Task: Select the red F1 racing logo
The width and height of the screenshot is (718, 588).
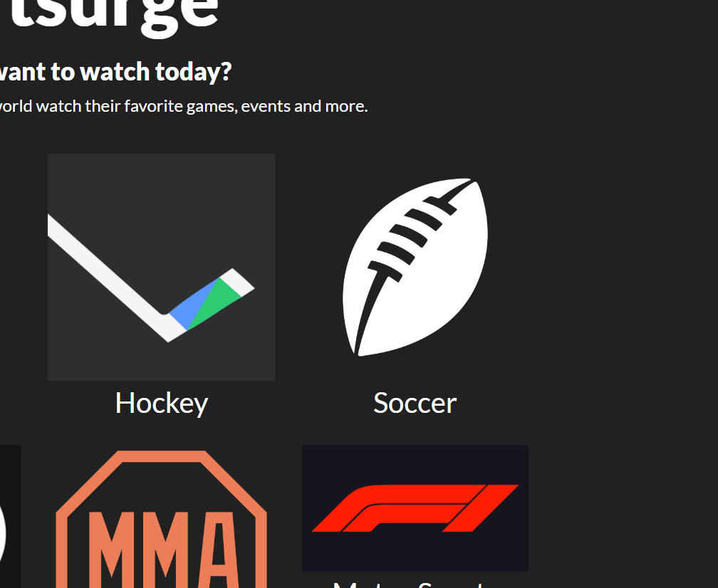Action: [415, 508]
